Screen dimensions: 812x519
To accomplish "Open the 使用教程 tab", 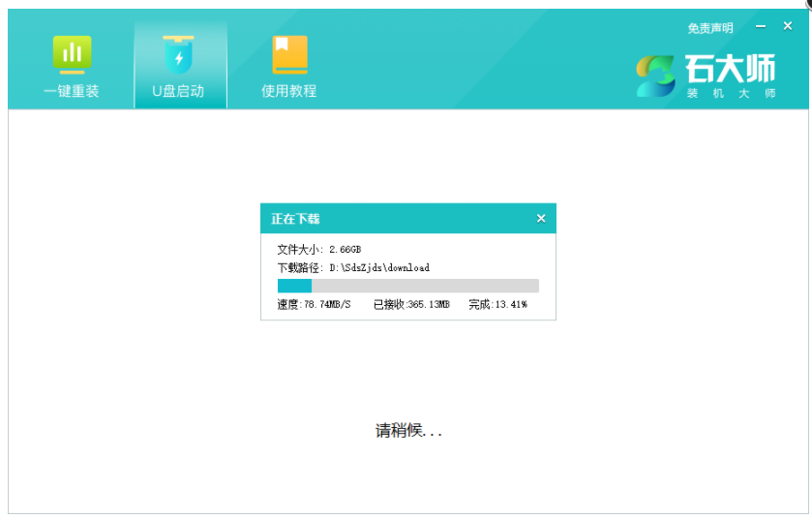I will point(289,66).
